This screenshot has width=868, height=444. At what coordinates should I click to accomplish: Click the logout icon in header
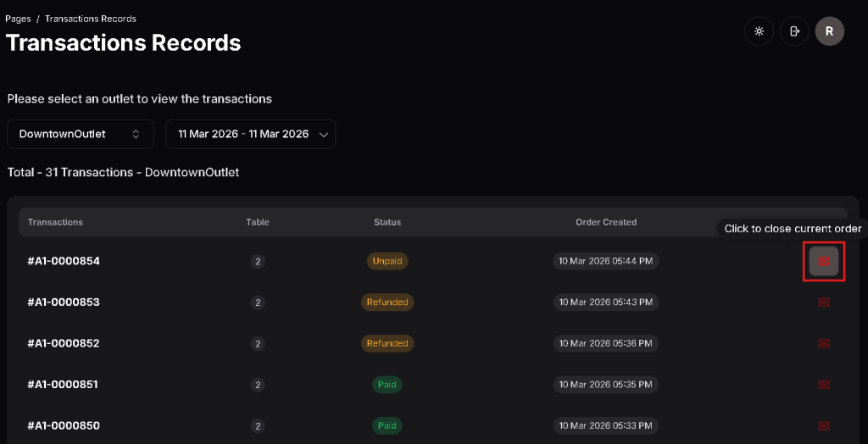794,31
